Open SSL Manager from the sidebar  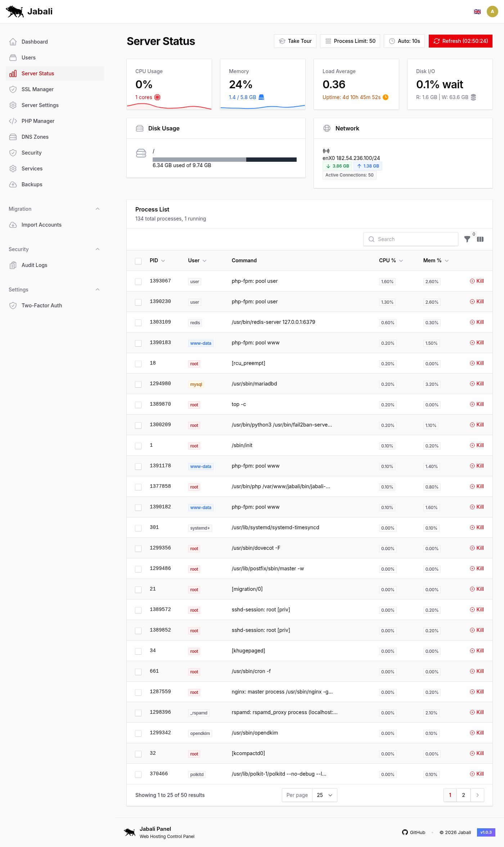click(x=37, y=89)
